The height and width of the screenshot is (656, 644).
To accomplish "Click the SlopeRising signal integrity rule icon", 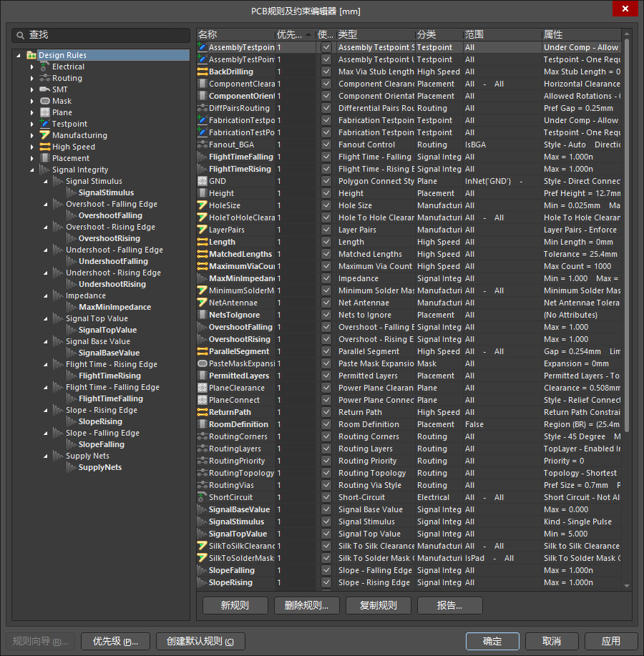I will click(x=203, y=582).
